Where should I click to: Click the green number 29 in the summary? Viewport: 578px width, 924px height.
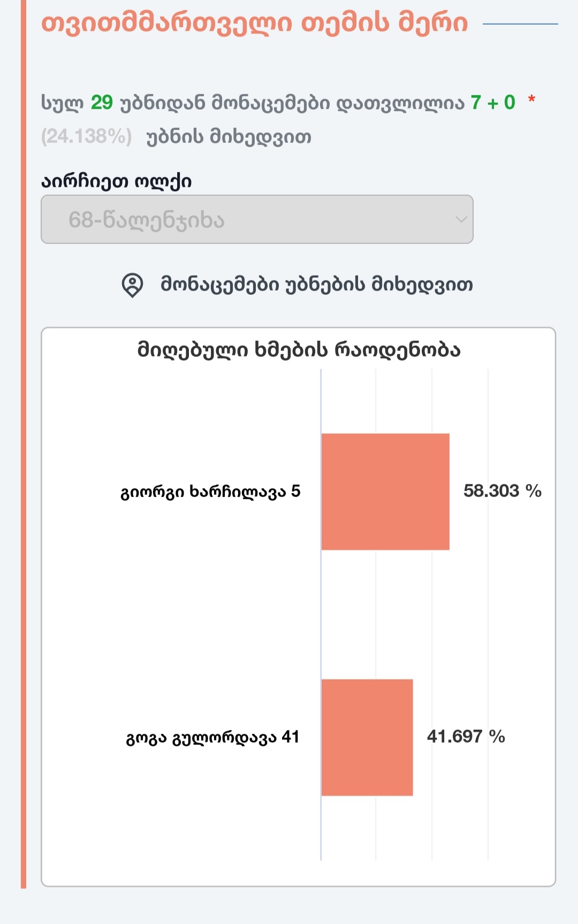pos(102,101)
